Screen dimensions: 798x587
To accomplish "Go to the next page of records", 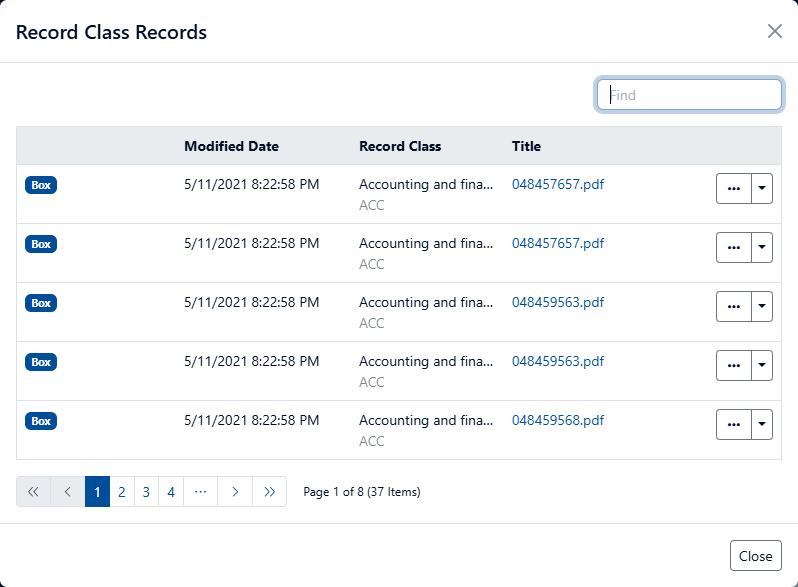I will (234, 492).
